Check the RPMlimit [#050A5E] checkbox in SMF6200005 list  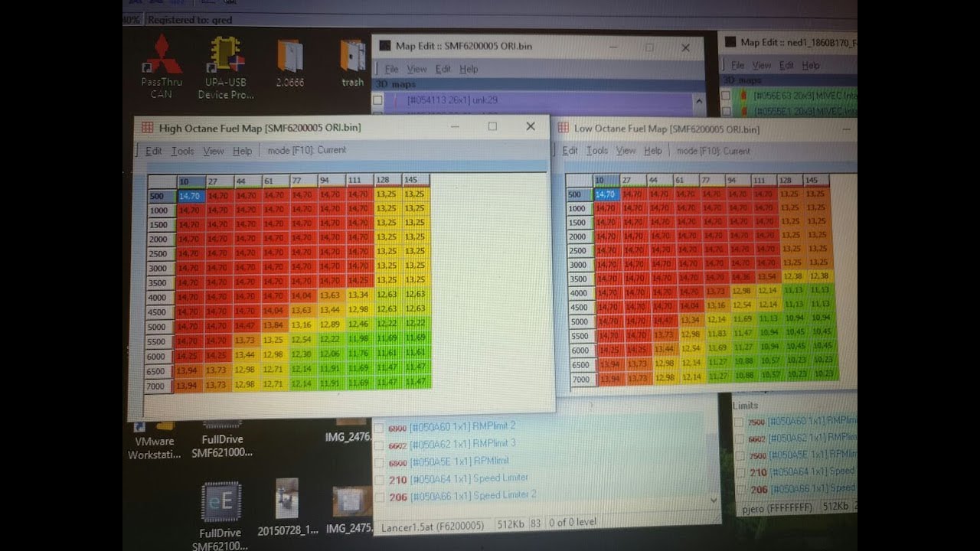pos(378,462)
